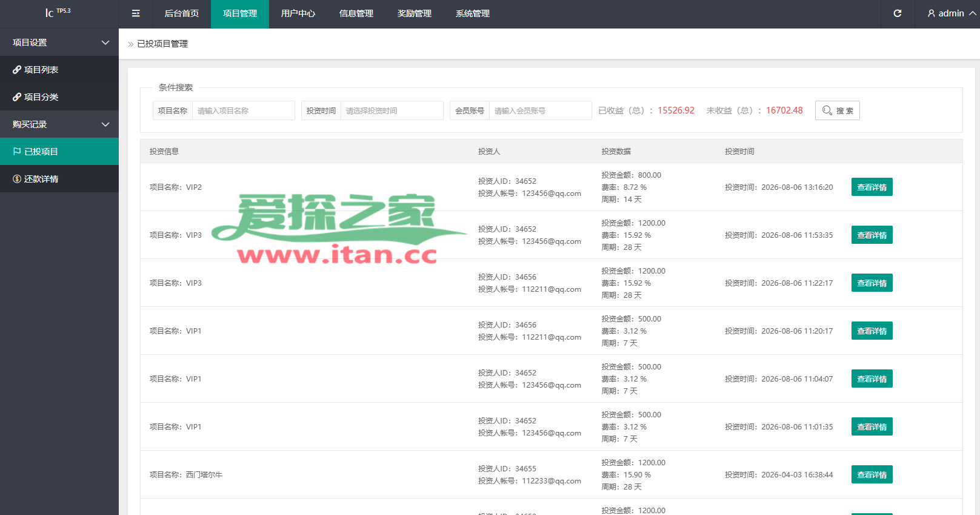Open 还款详情 in the sidebar
Viewport: 980px width, 515px height.
coord(59,179)
